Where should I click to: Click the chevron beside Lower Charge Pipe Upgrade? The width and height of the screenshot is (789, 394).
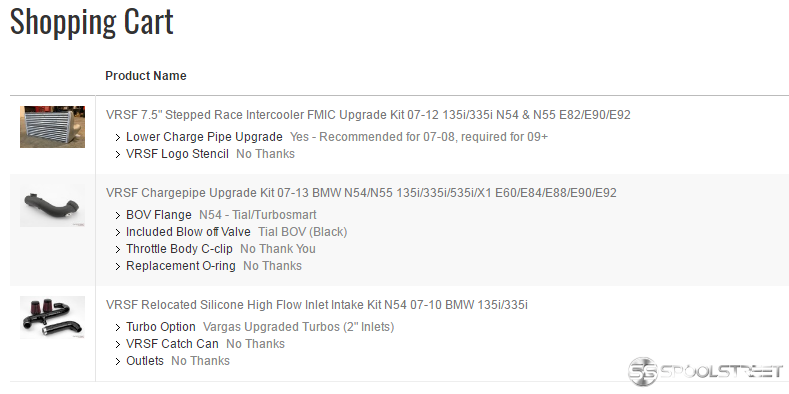tap(118, 137)
